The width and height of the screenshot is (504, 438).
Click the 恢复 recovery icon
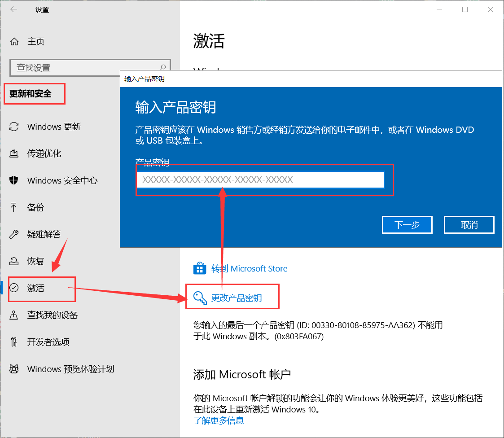click(x=14, y=261)
